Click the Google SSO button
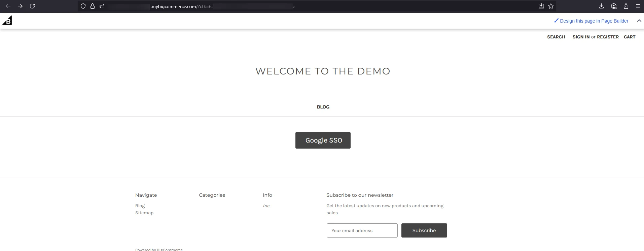The height and width of the screenshot is (251, 644). [323, 140]
